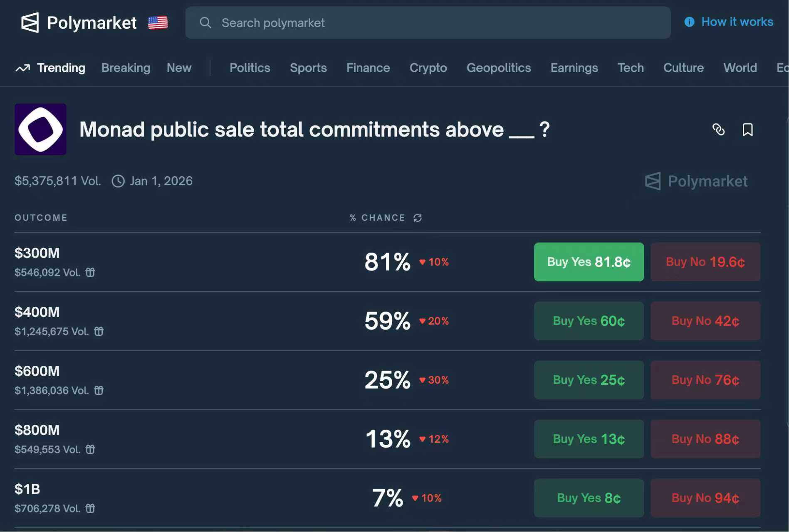789x532 pixels.
Task: Click the clock icon next to Jan 1, 2026
Action: [x=118, y=181]
